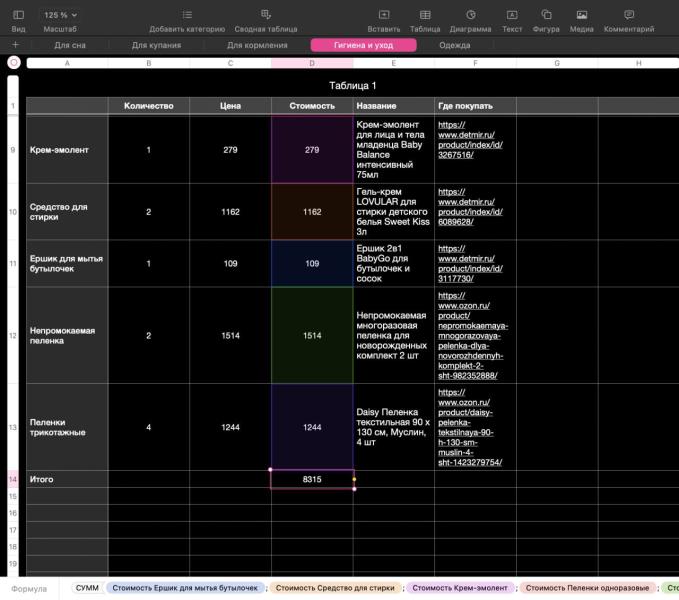Select row 14 header
The height and width of the screenshot is (600, 679).
click(13, 479)
